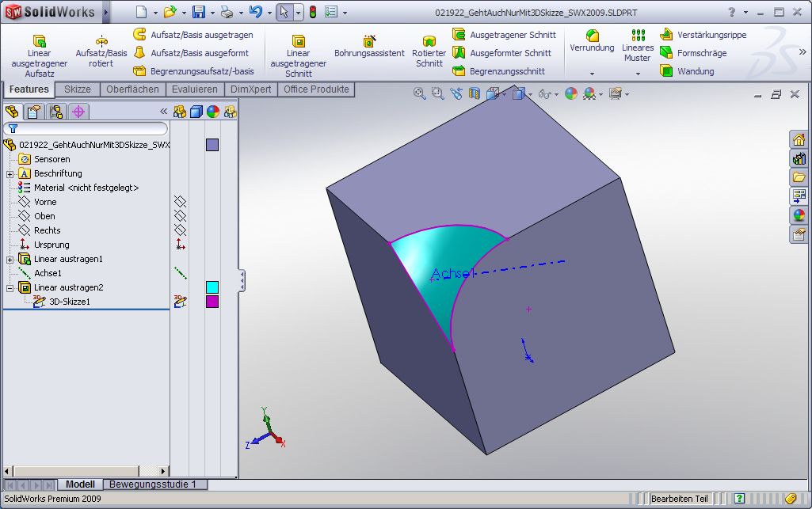Open the Bohrungsassistent hole wizard
The width and height of the screenshot is (812, 509).
point(369,47)
